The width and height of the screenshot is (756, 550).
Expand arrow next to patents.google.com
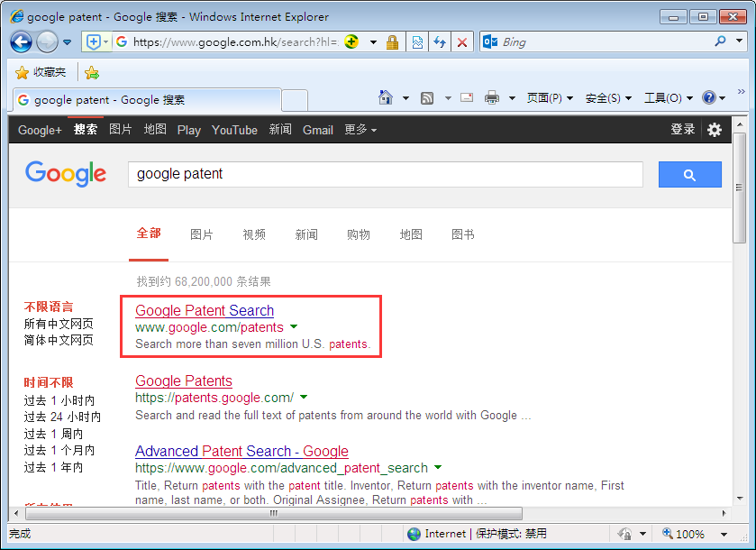[x=304, y=398]
